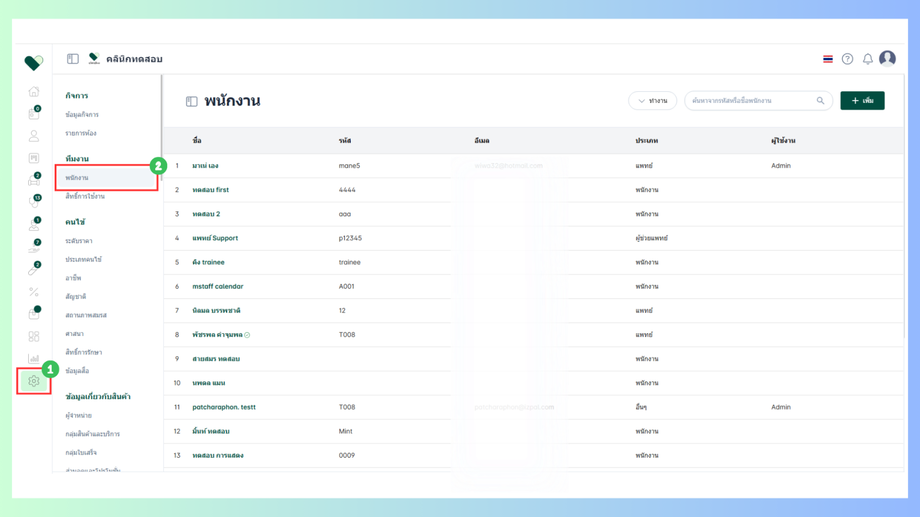Screen dimensions: 920x517
Task: Open employee ทดสอบ 2
Action: click(206, 214)
